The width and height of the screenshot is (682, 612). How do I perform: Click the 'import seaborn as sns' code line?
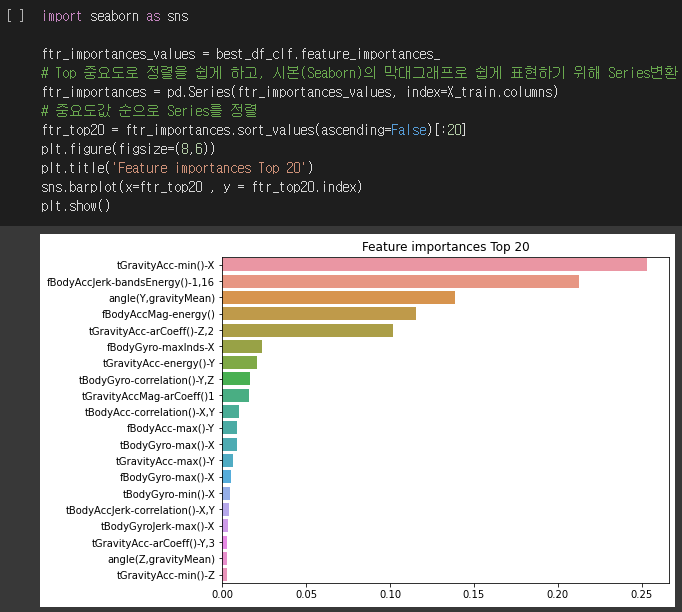pos(115,17)
